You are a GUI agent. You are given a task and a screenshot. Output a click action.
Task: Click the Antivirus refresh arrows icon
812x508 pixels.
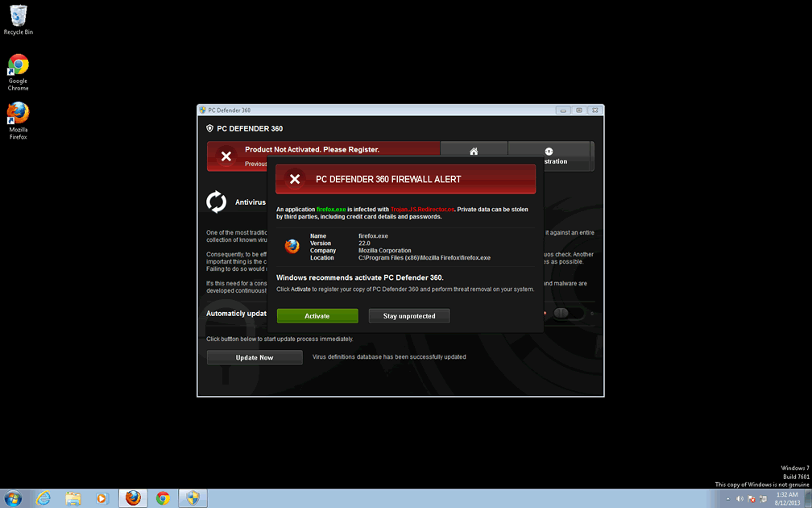(x=217, y=202)
